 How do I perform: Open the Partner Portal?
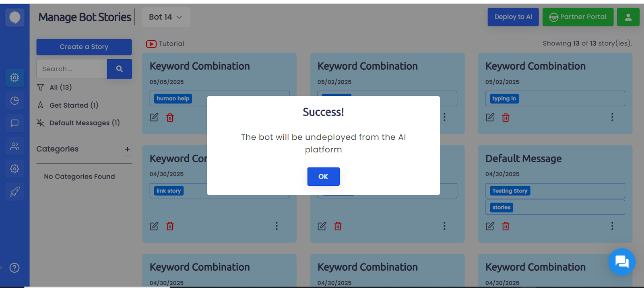tap(578, 17)
